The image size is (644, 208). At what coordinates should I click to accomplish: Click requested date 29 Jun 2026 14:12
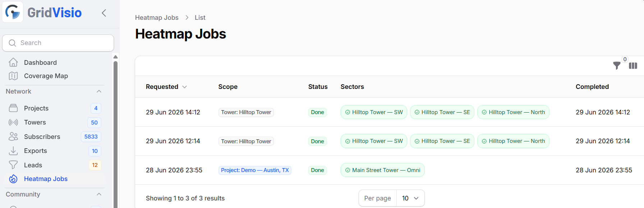pos(173,112)
